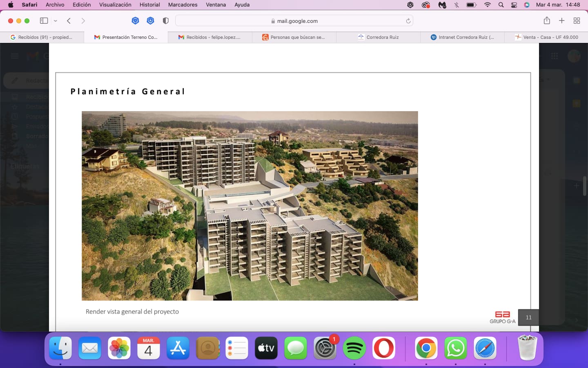Open Spotify from the Dock
Viewport: 588px width, 368px height.
click(x=354, y=348)
